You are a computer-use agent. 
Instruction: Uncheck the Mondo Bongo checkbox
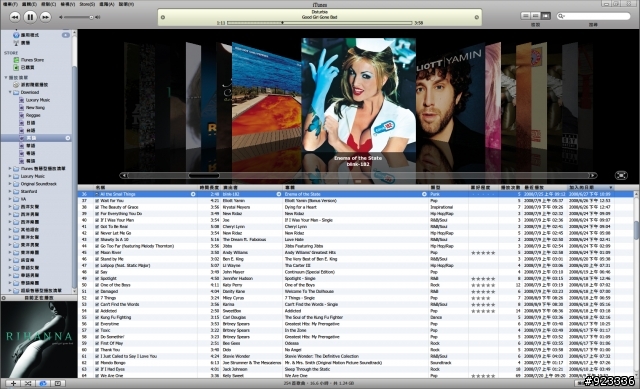click(97, 362)
